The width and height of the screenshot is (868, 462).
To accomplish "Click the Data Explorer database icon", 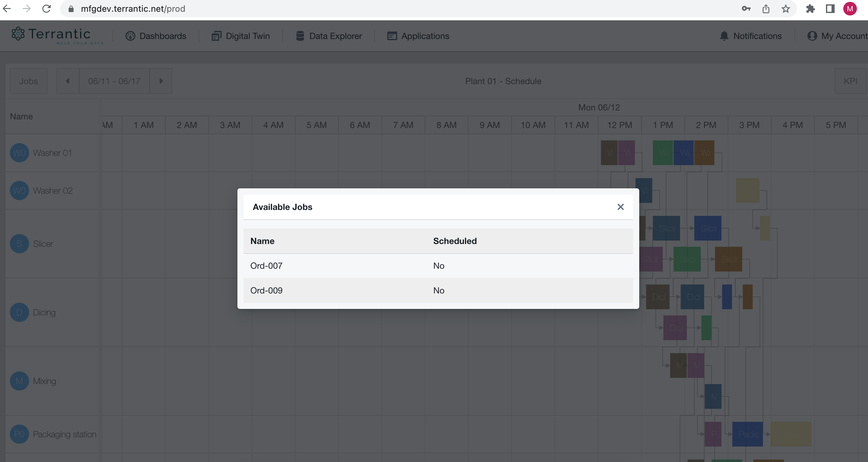I will tap(300, 36).
